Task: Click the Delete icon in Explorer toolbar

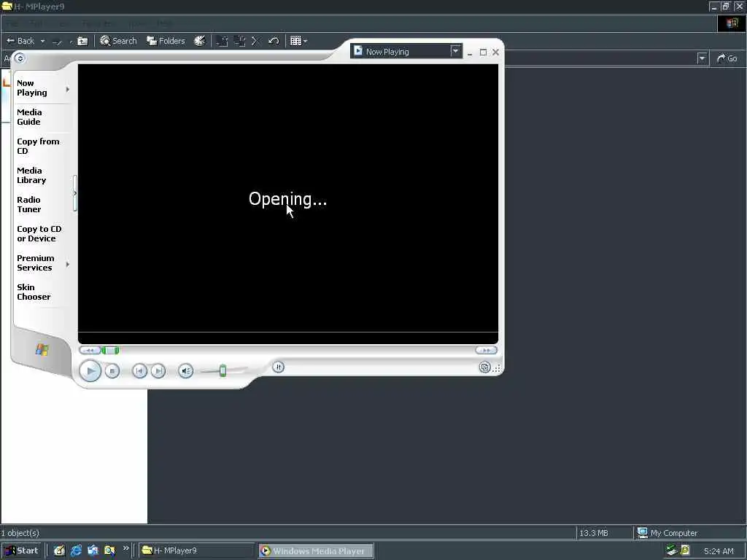Action: (x=255, y=41)
